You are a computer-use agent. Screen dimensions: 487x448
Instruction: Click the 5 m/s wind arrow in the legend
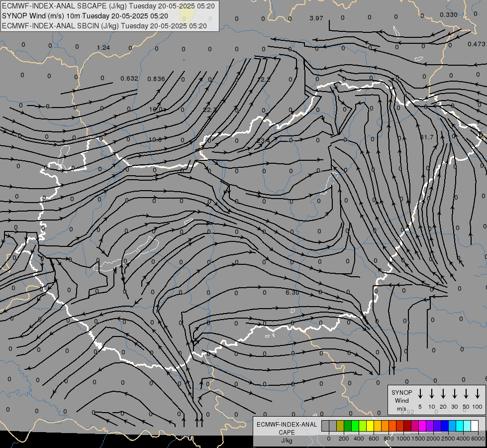click(x=420, y=394)
